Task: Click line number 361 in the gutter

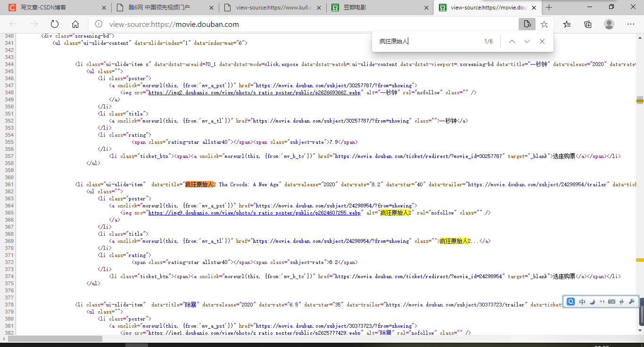Action: point(9,184)
